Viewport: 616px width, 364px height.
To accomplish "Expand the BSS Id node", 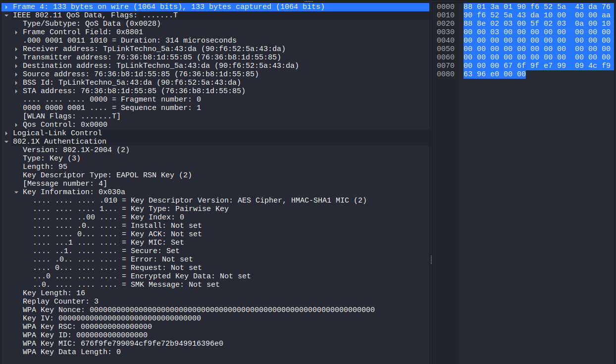I will coord(17,83).
